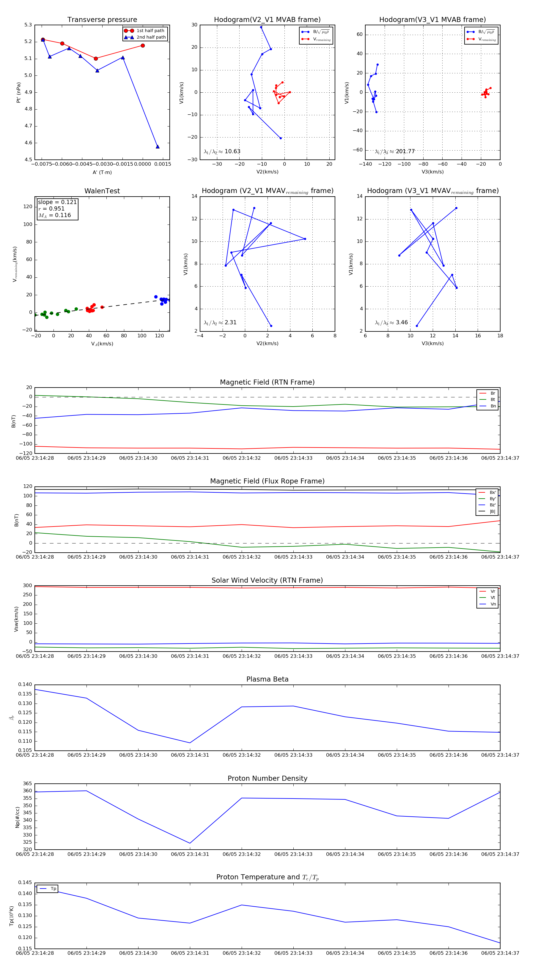Viewport: 535px width, 980px height.
Task: Select the "1st half path" legend entry
Action: point(145,30)
